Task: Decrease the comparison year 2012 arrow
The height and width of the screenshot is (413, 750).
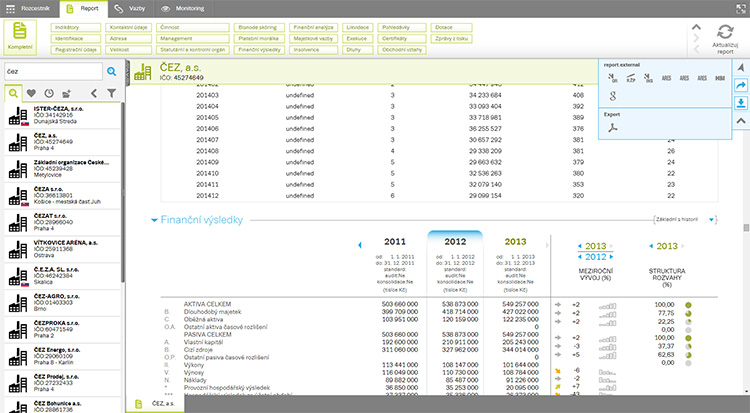Action: tap(580, 257)
